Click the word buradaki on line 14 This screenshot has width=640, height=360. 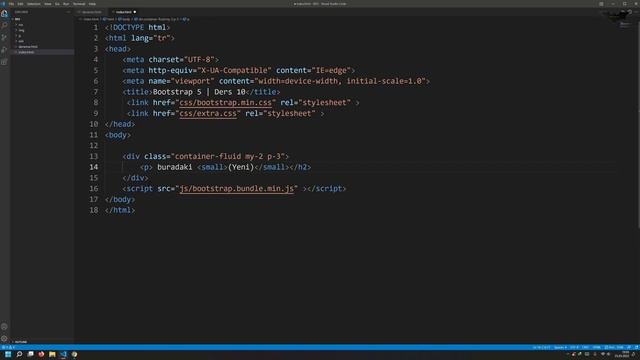click(x=175, y=167)
